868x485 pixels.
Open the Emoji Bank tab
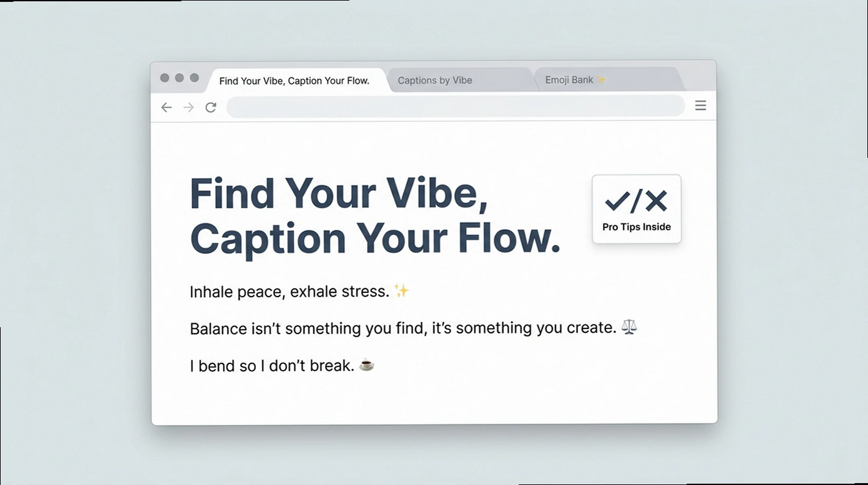click(x=569, y=80)
